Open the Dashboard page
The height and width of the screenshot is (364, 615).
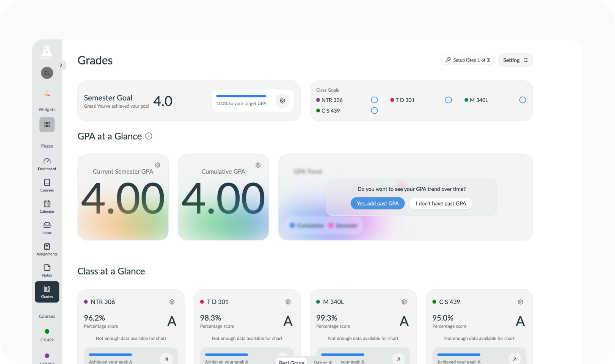pos(47,164)
